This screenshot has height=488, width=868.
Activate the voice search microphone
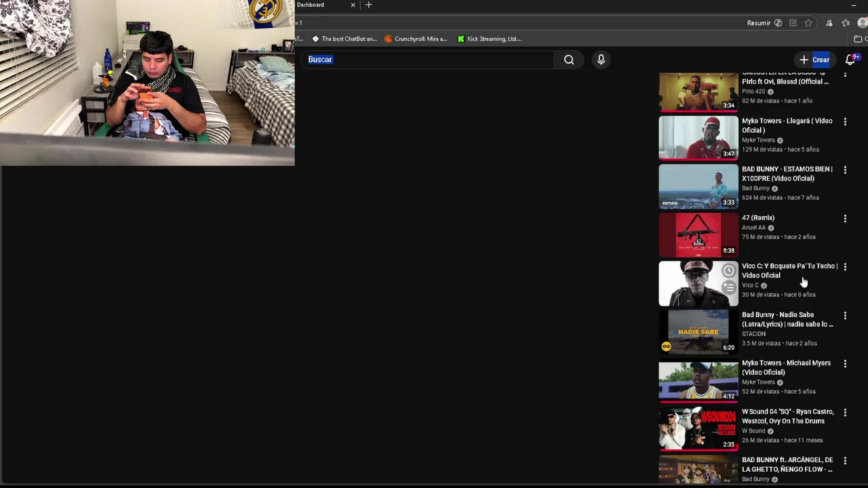pos(601,60)
